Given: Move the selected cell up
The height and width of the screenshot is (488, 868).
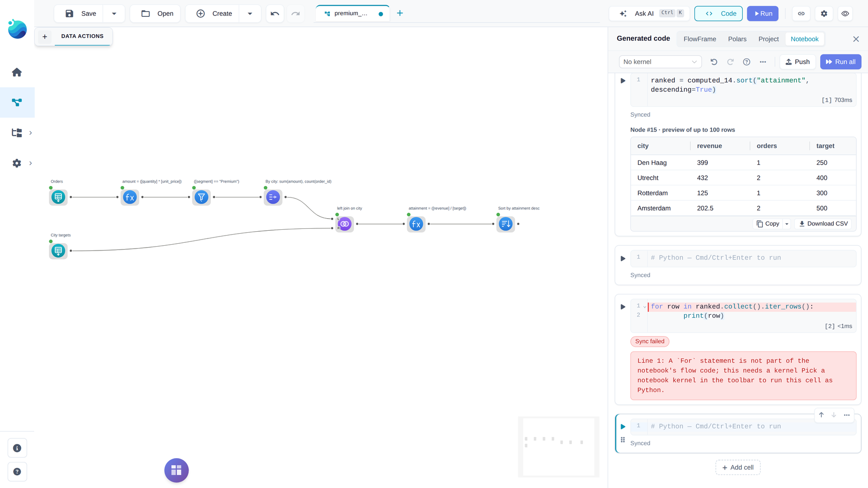Looking at the screenshot, I should (821, 415).
